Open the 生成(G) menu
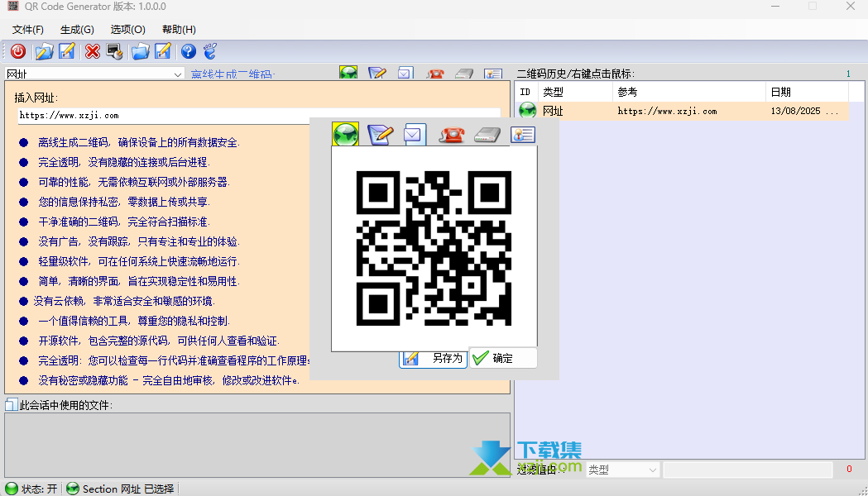Screen dimensions: 868x496 (x=77, y=29)
